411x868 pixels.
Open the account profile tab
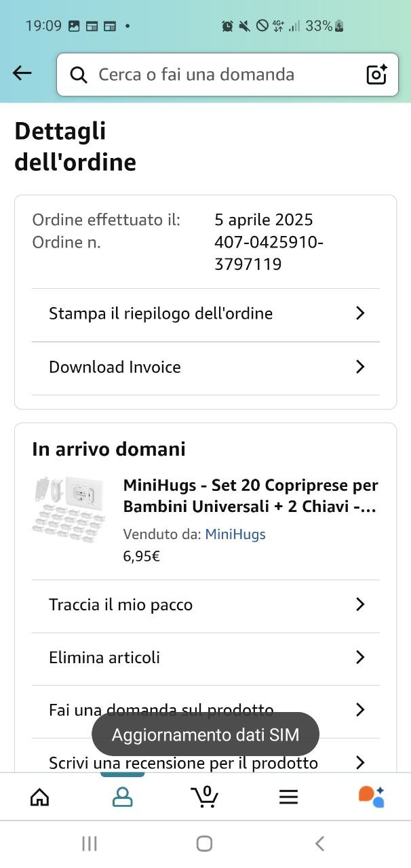tap(122, 797)
